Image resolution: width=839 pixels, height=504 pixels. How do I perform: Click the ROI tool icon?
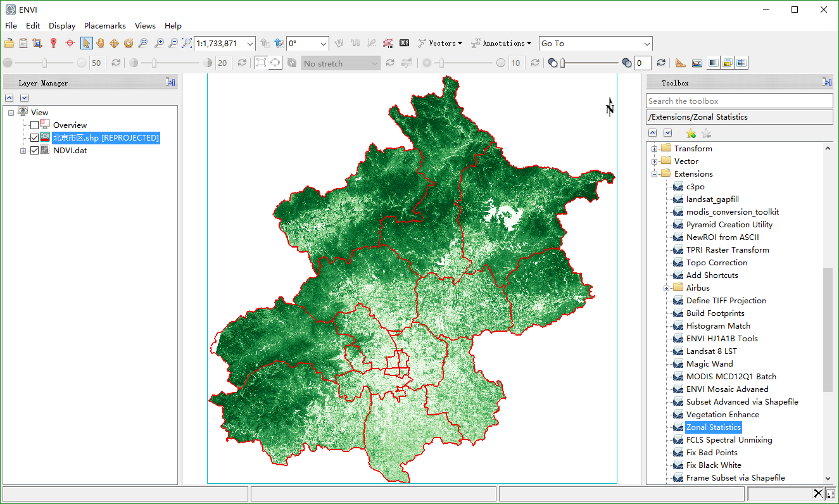point(388,43)
